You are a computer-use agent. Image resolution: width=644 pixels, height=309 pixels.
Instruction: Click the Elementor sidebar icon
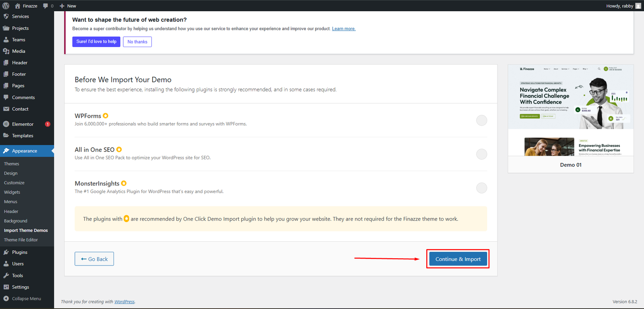coord(6,124)
